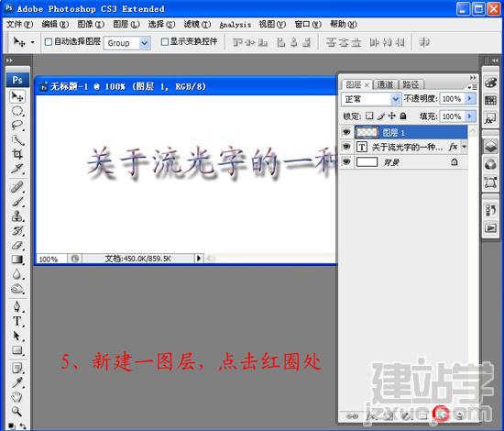This screenshot has width=504, height=431.
Task: Select the Slice tool
Action: pos(17,169)
